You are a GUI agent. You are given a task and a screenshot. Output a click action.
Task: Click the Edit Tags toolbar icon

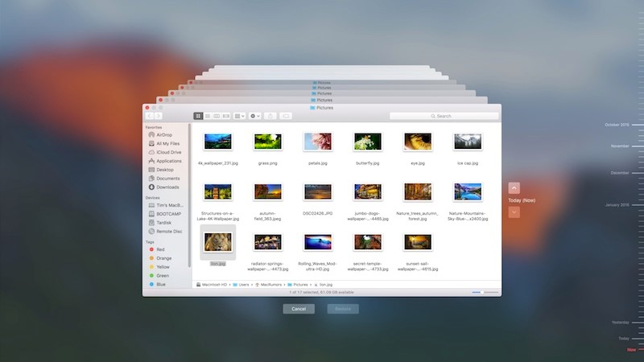[287, 116]
